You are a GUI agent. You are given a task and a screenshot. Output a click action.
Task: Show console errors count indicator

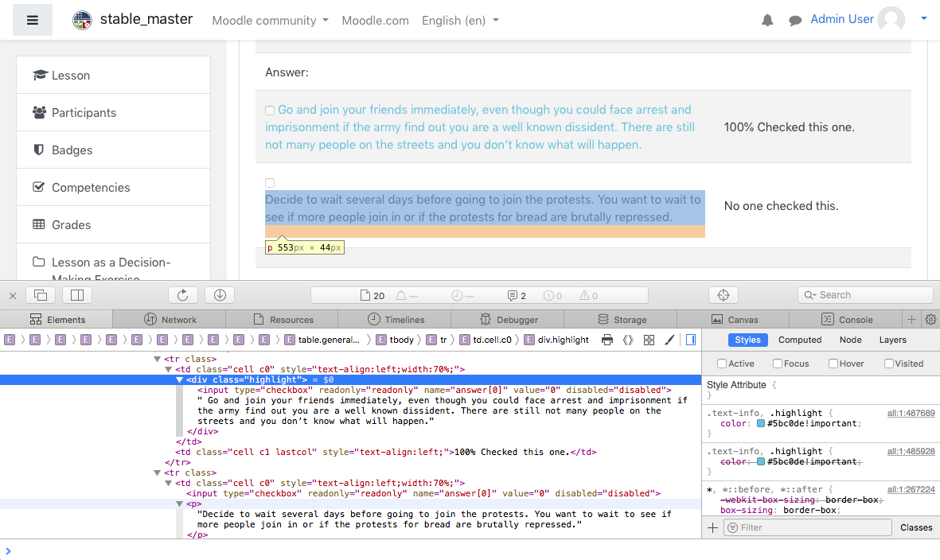pyautogui.click(x=552, y=295)
